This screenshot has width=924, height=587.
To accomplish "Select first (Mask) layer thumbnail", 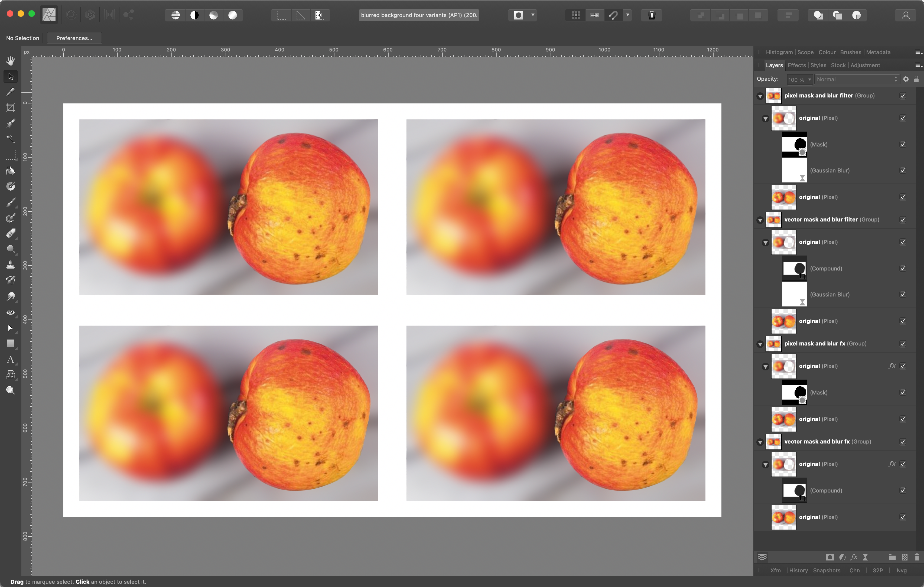I will [x=794, y=144].
